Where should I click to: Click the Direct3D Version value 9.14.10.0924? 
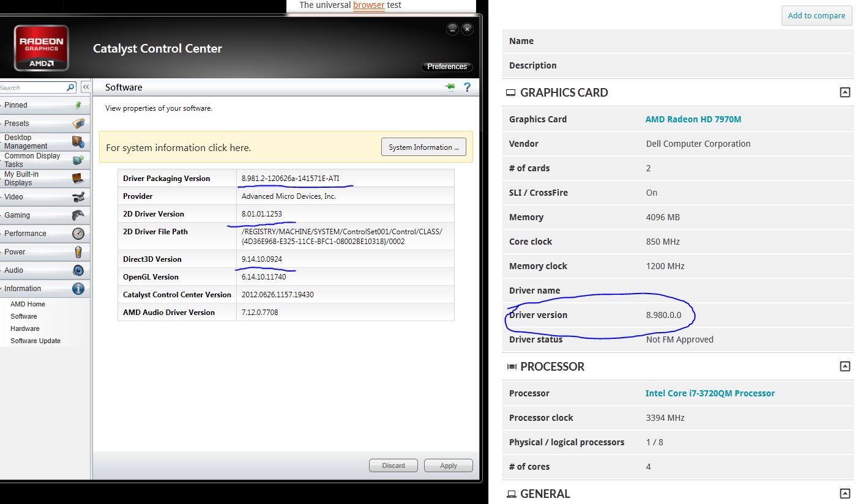tap(262, 259)
